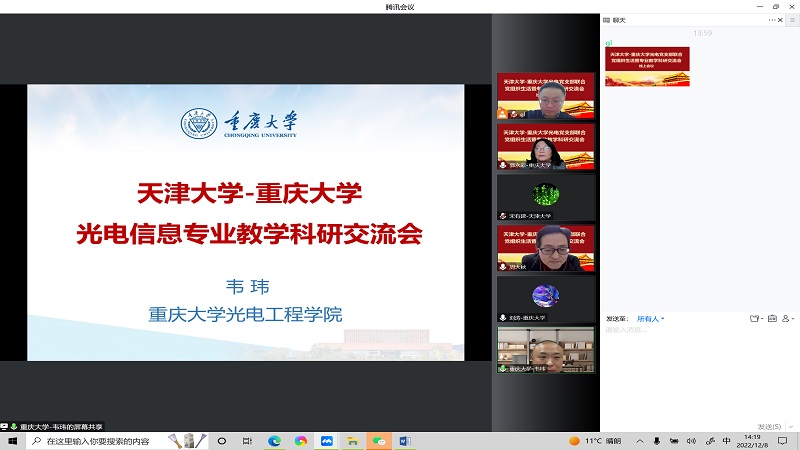Click the 发送(S) send button
This screenshot has height=450, width=800.
click(x=769, y=426)
